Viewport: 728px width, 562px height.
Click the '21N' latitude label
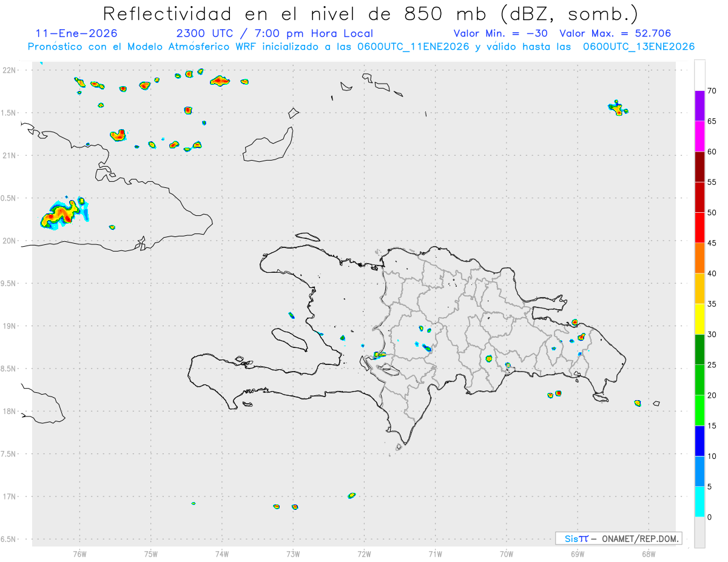10,155
